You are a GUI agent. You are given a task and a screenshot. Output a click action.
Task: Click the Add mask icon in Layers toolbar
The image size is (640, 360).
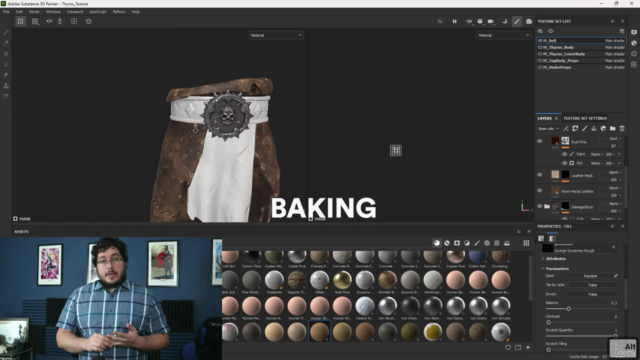(x=575, y=129)
